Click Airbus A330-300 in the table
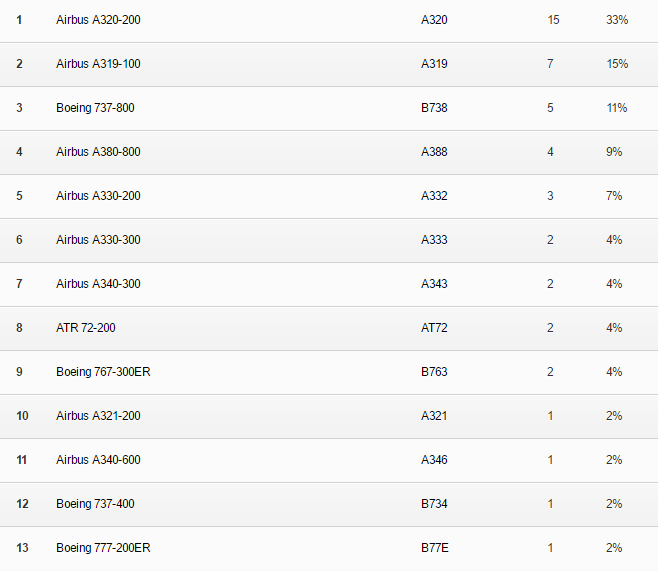The width and height of the screenshot is (658, 573). click(98, 240)
